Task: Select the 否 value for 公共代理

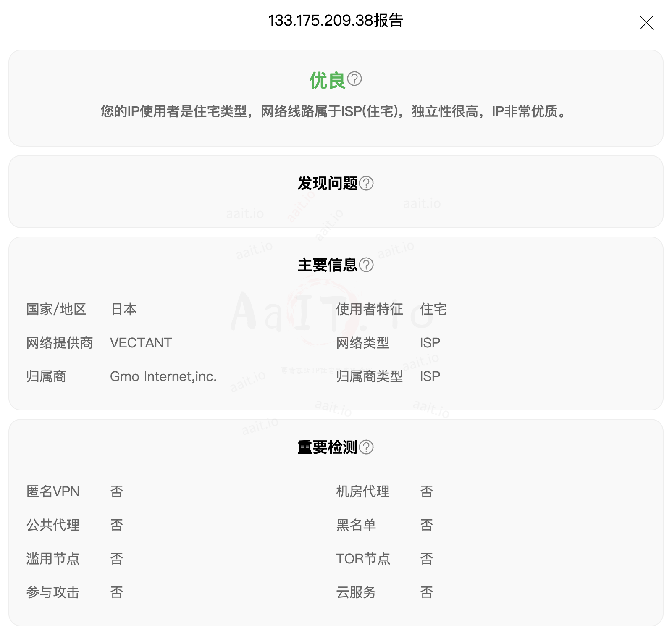Action: pyautogui.click(x=117, y=525)
